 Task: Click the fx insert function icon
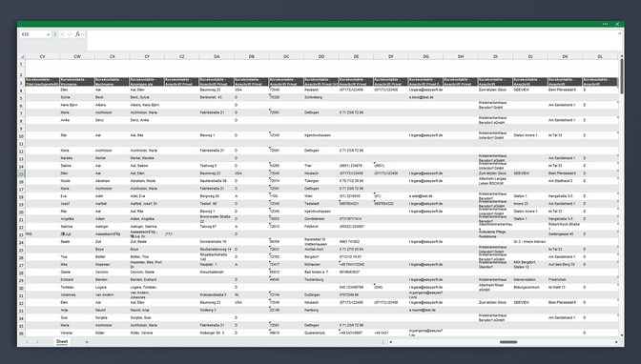tap(77, 34)
